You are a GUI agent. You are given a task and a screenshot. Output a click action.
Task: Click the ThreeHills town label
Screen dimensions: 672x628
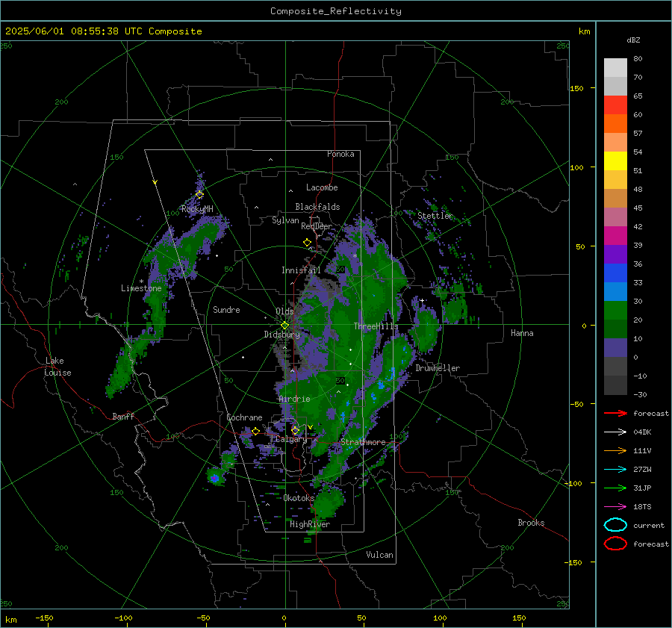(376, 326)
